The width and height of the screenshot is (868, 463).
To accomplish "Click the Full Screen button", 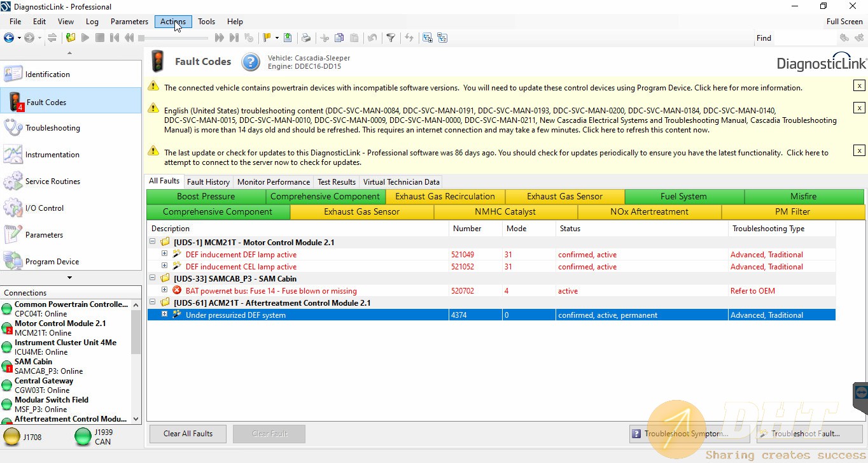I will click(x=844, y=22).
